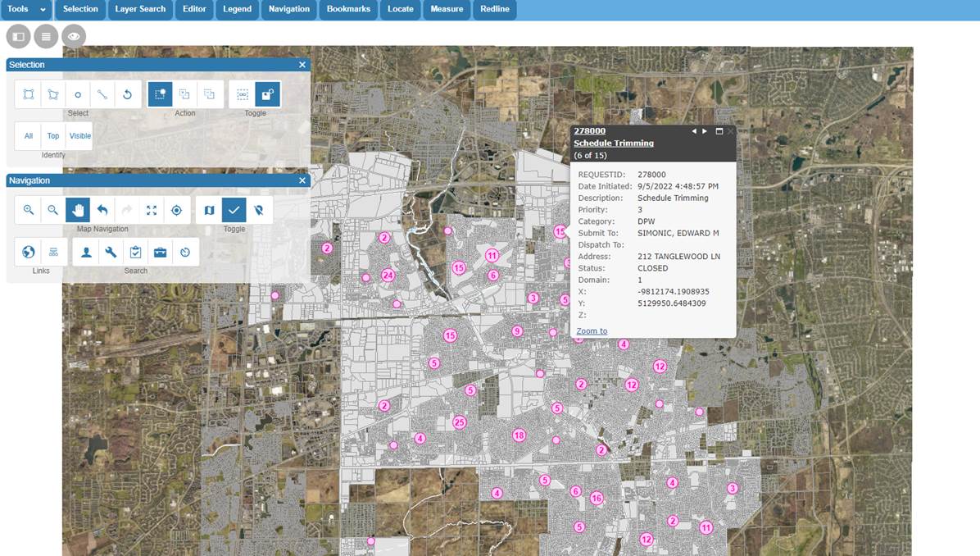Screen dimensions: 980x556
Task: Click the clipboard Search icon
Action: tap(135, 252)
